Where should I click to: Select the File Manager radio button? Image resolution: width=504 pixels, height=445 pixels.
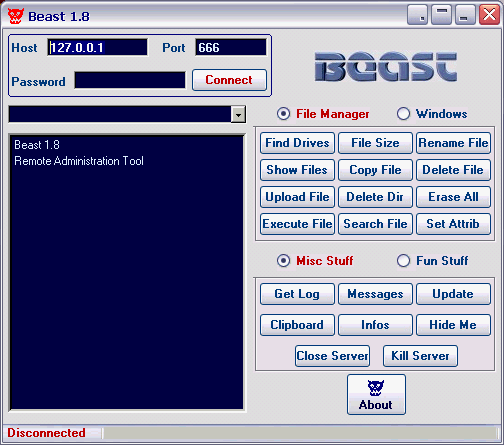(x=283, y=114)
